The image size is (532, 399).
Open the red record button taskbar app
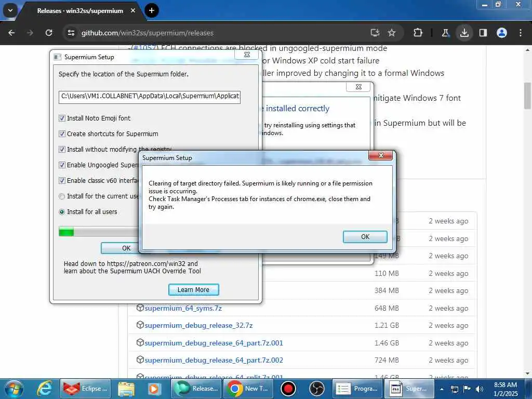[x=288, y=389]
